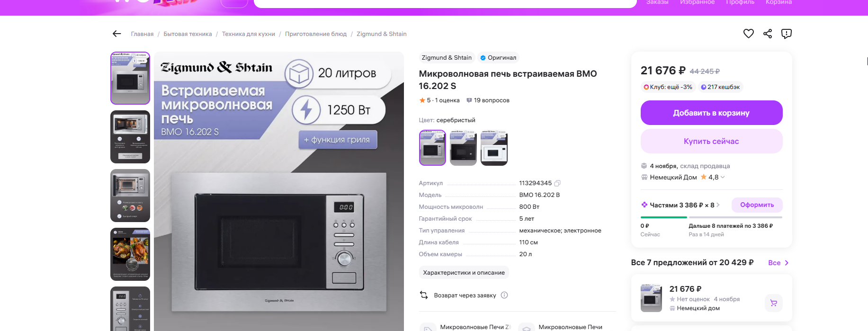
Task: Click the Оригинал verified badge
Action: click(498, 58)
